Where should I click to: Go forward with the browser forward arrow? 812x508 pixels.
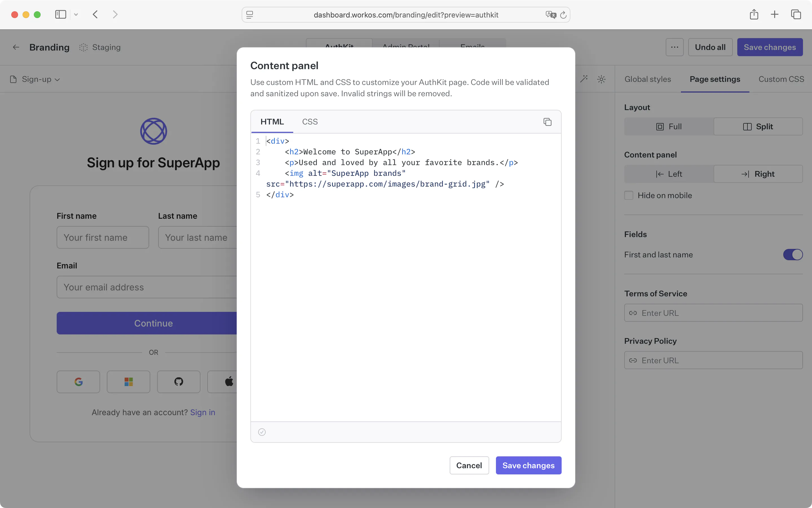pyautogui.click(x=115, y=14)
